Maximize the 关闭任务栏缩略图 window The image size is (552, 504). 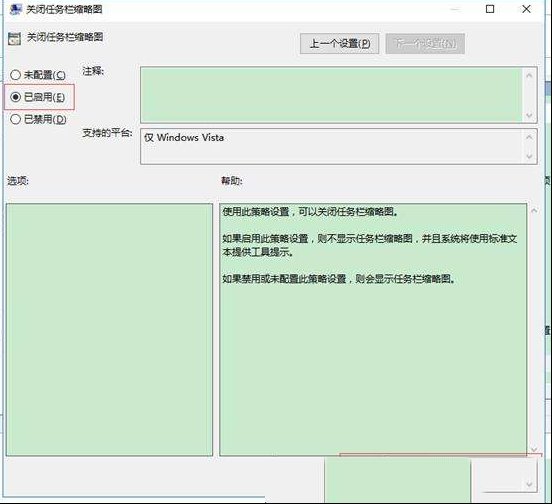click(490, 9)
